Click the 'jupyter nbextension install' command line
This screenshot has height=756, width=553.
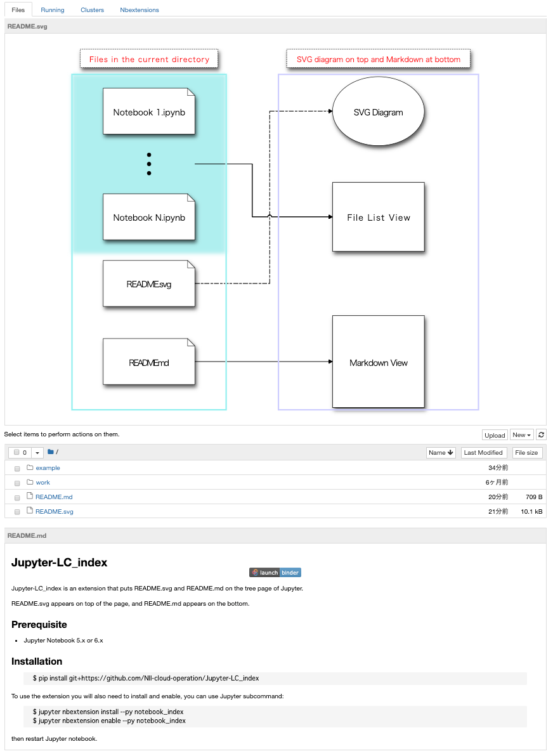[108, 712]
